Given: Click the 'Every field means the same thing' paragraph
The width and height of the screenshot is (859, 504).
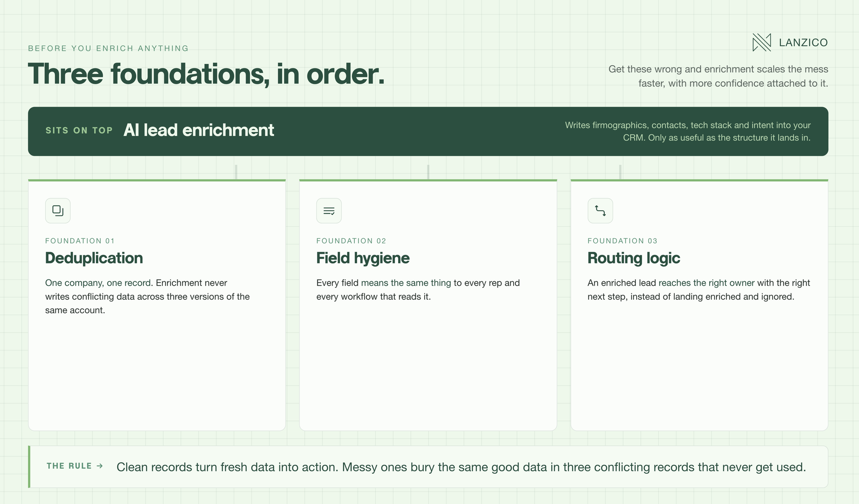Looking at the screenshot, I should 418,290.
